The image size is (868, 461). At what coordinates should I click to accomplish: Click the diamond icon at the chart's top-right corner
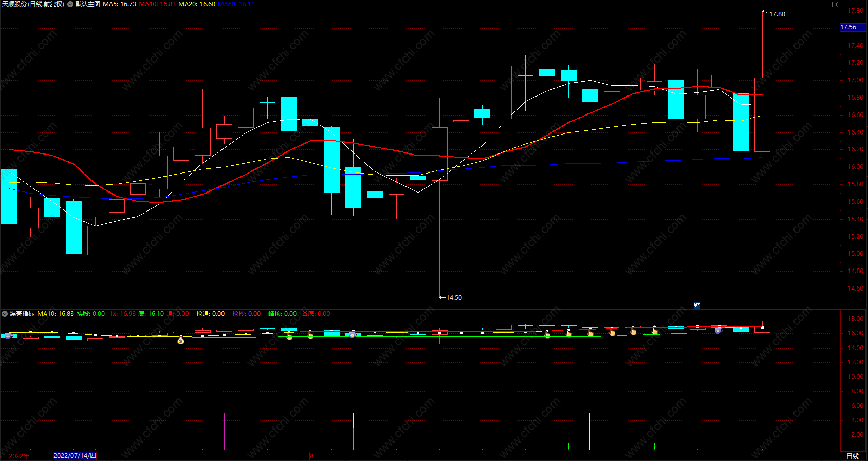coord(826,4)
